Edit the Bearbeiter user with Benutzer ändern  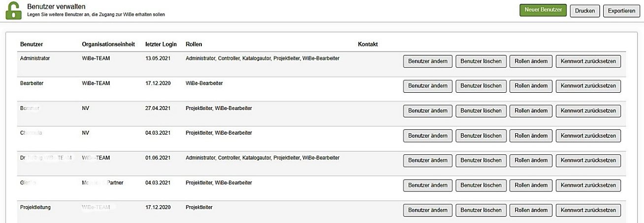[x=427, y=86]
